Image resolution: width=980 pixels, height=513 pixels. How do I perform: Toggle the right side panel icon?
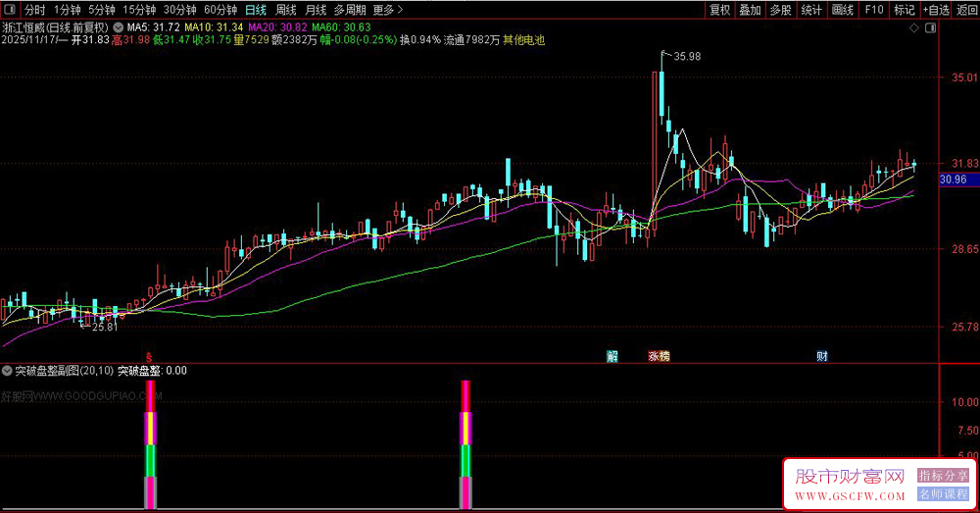pos(931,28)
